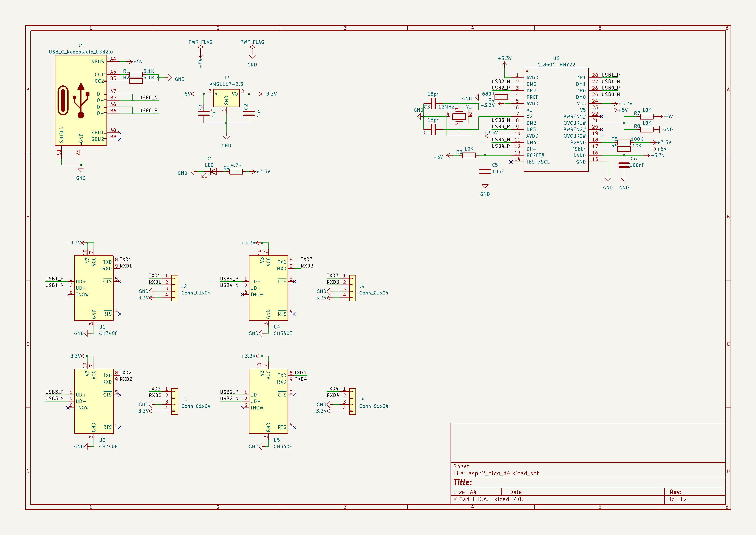Screen dimensions: 756x535
Task: Click the USB-C receptacle J1 symbol
Action: (81, 100)
